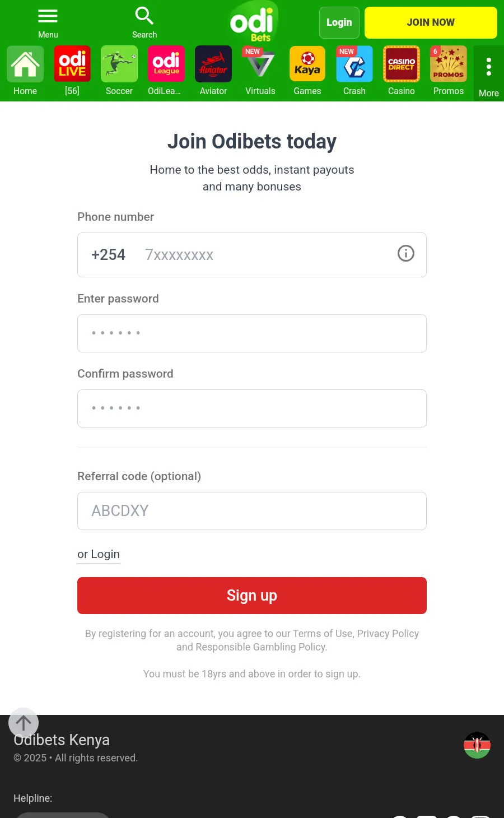Select the Soccer category icon
This screenshot has width=504, height=818.
tap(119, 64)
